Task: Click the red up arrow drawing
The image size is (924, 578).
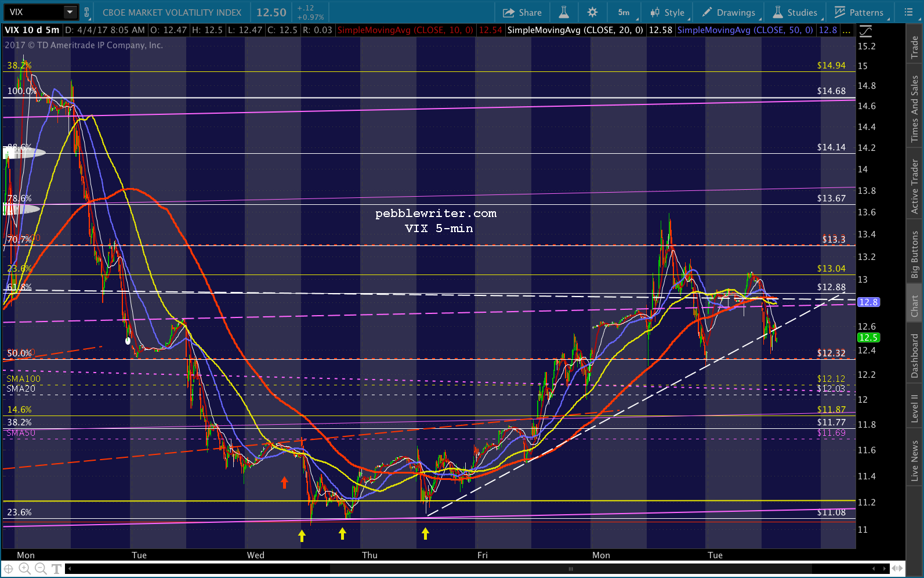Action: coord(284,482)
